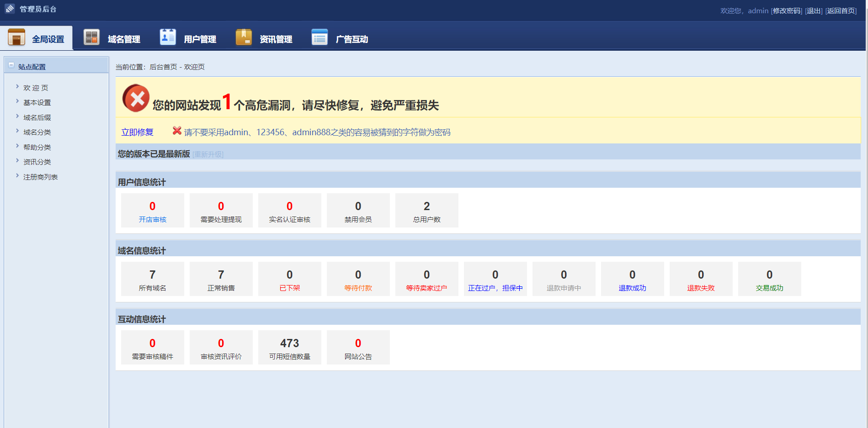The height and width of the screenshot is (428, 868).
Task: Expand the 基本设置 sidebar item arrow
Action: (17, 101)
